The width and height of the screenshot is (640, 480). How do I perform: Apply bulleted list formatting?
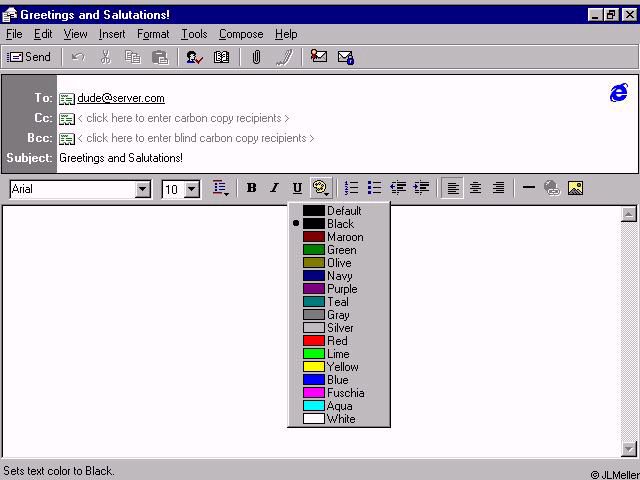point(374,188)
